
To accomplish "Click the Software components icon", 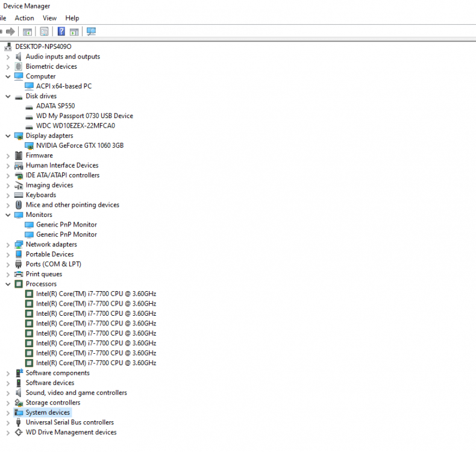I will 19,373.
